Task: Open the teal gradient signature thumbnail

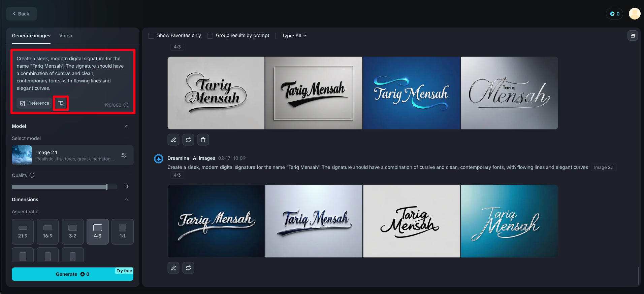Action: (x=509, y=221)
